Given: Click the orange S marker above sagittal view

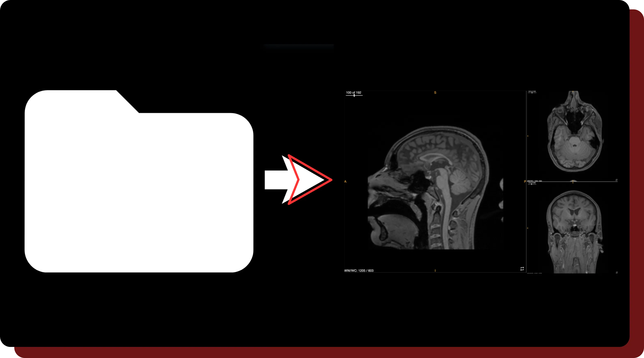Looking at the screenshot, I should coord(435,92).
